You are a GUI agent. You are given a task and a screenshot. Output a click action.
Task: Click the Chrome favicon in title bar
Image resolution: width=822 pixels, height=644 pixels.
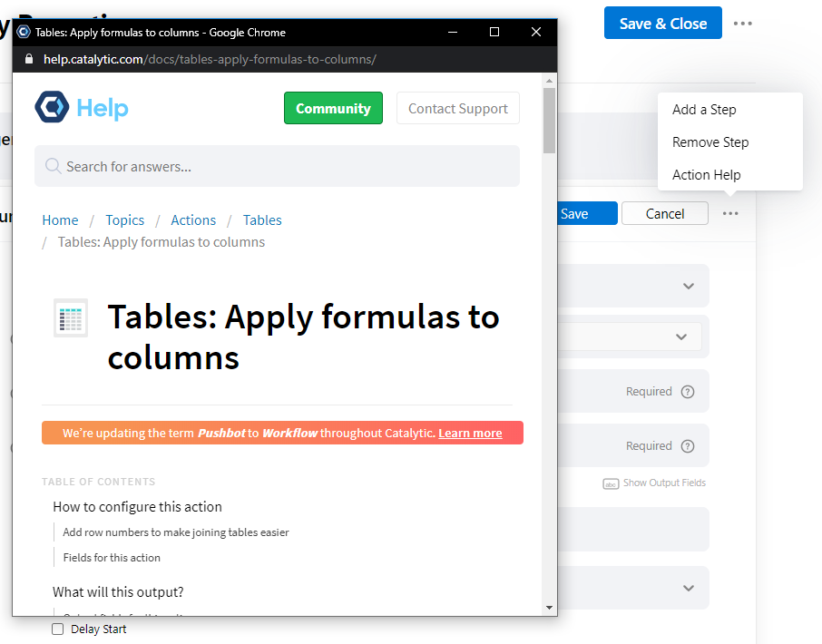coord(24,32)
